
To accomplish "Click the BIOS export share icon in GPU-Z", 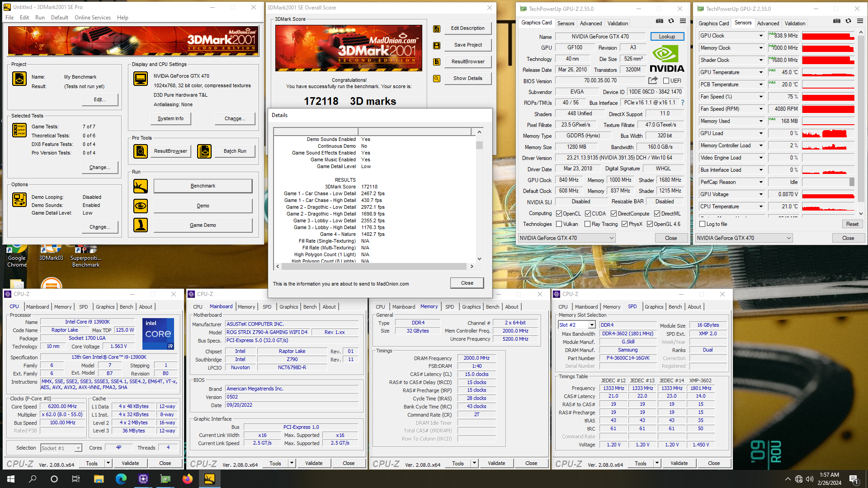I will click(x=653, y=80).
